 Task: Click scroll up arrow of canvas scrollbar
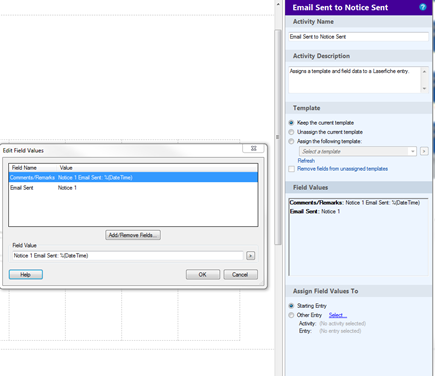pos(277,4)
